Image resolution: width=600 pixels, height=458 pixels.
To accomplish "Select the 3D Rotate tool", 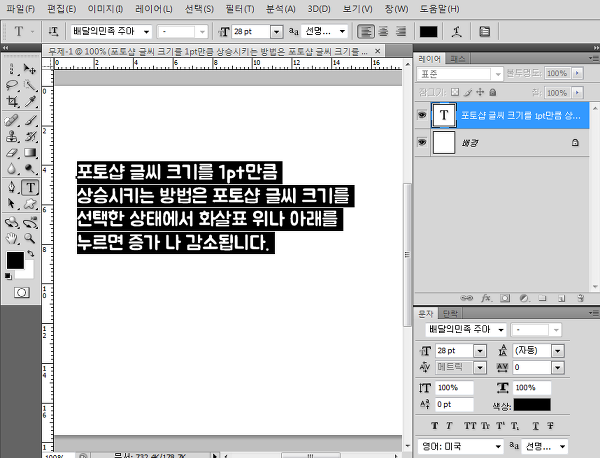I will [x=12, y=222].
